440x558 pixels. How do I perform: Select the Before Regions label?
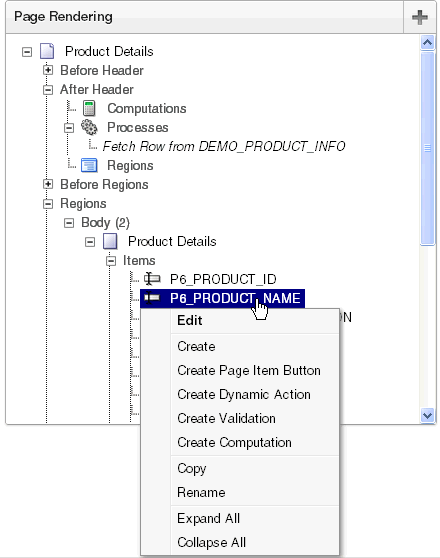[x=104, y=184]
